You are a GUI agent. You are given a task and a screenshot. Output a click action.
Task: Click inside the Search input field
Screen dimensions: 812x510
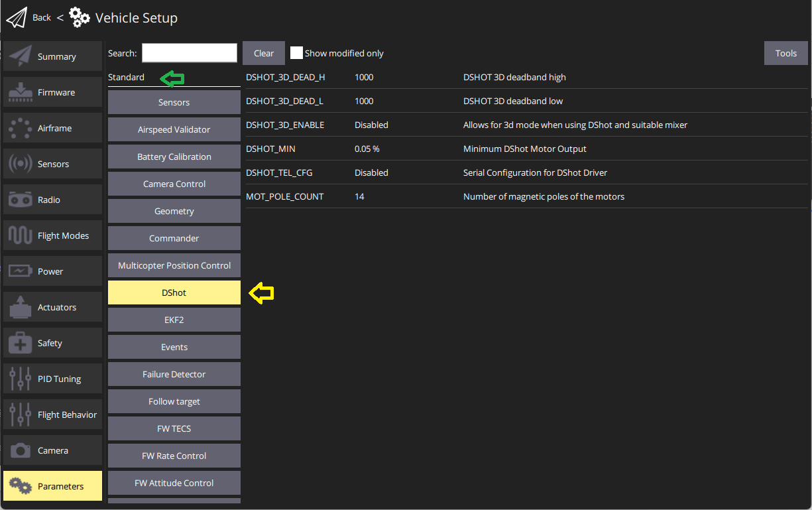coord(189,52)
